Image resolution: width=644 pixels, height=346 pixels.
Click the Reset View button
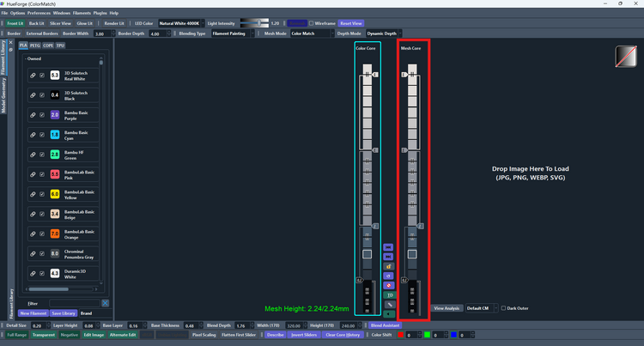click(x=351, y=23)
